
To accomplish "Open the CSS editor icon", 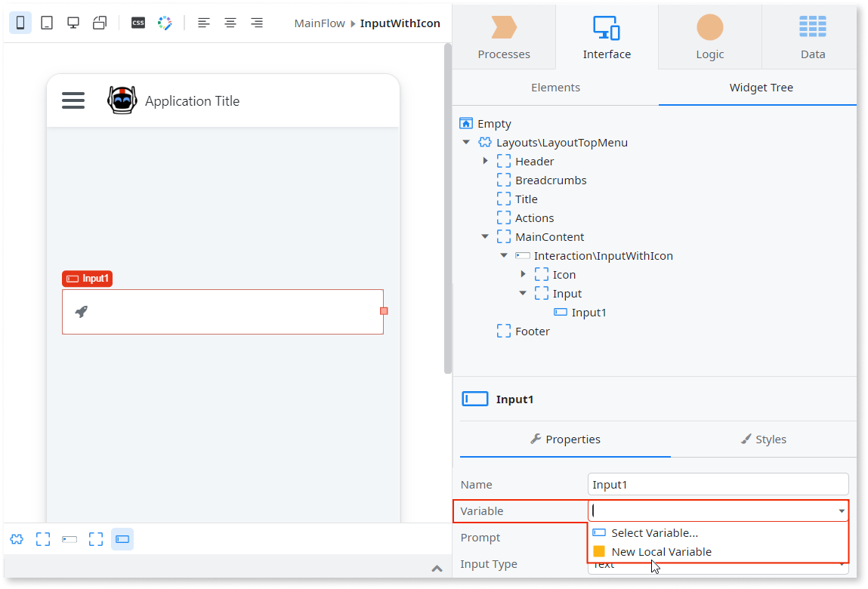I will tap(138, 23).
